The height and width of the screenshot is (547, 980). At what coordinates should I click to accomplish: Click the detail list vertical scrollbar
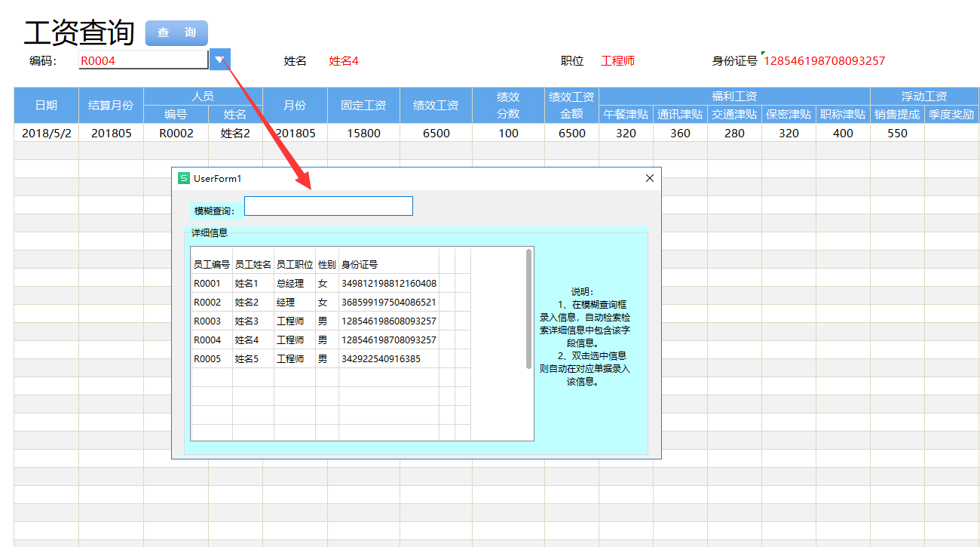[529, 309]
